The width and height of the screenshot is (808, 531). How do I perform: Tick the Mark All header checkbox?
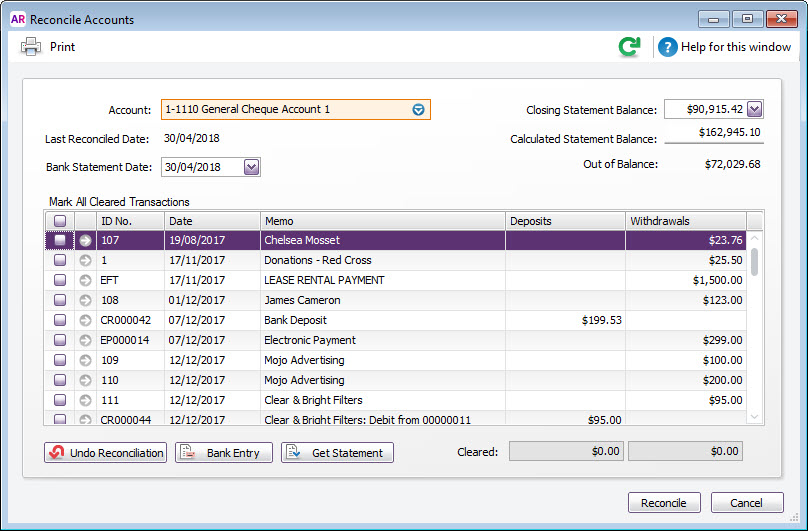pos(60,221)
